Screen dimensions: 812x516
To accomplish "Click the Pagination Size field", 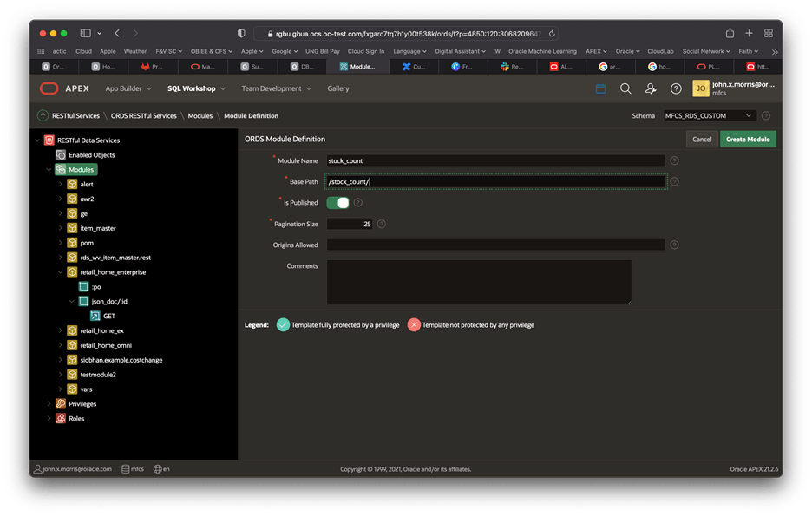I will tap(349, 224).
